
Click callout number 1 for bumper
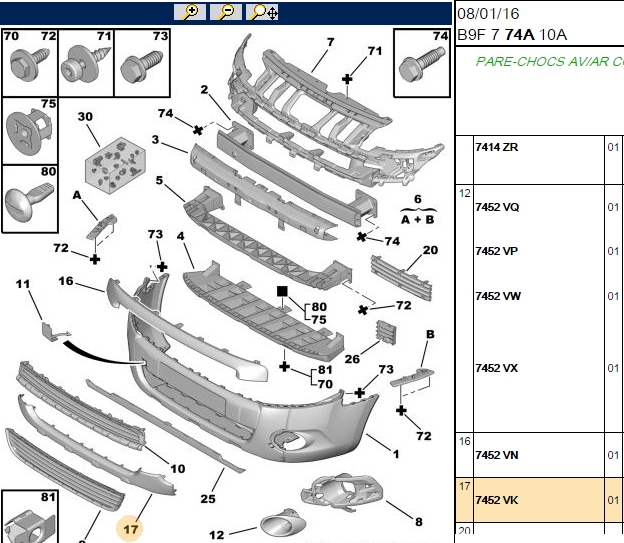(x=396, y=454)
